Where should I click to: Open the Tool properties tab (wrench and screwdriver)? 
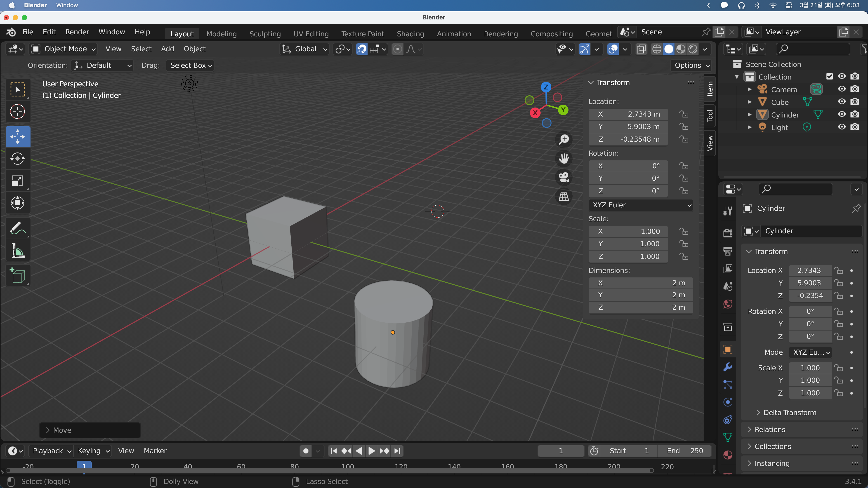click(728, 211)
